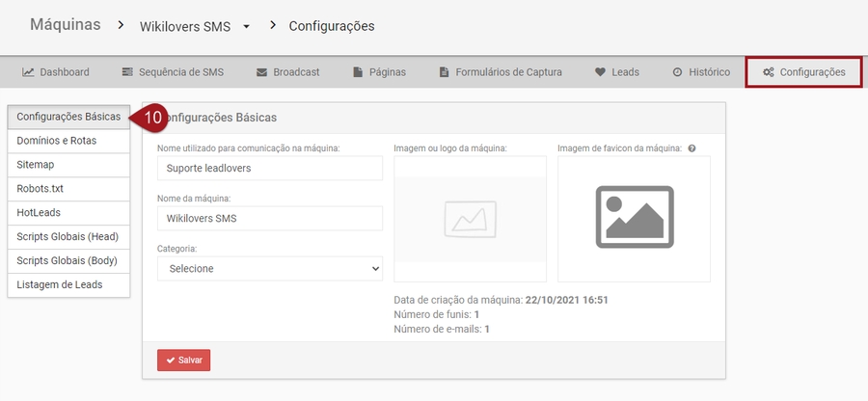868x401 pixels.
Task: Click the Nome da máquina input field
Action: point(270,219)
